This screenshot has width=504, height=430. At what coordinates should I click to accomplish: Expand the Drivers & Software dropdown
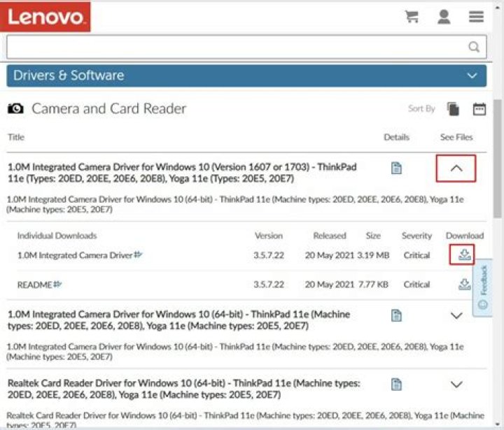(246, 76)
